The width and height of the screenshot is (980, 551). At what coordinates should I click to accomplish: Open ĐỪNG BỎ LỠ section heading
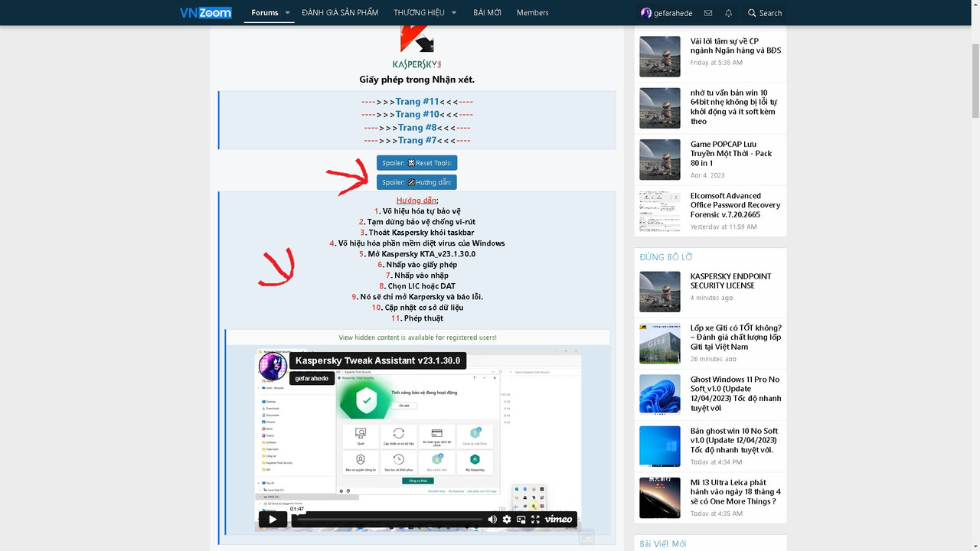click(x=666, y=257)
